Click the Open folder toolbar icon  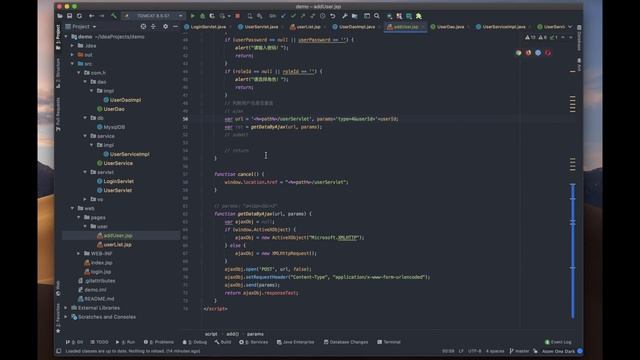point(60,16)
